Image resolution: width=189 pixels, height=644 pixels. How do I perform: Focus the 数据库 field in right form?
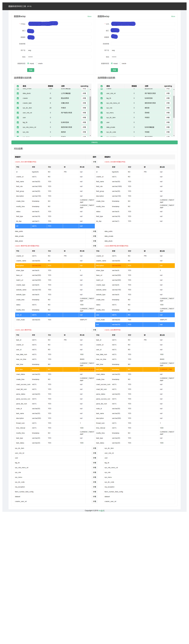[143, 37]
